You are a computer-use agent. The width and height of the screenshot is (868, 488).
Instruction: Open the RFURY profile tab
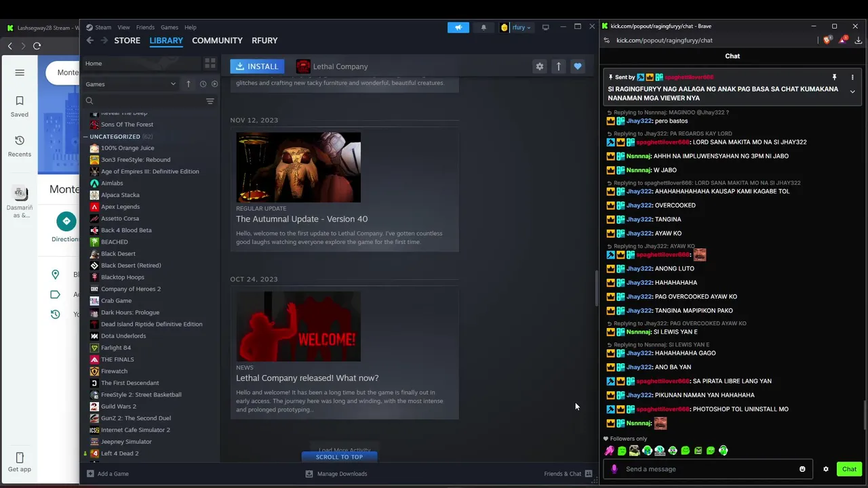(x=264, y=41)
